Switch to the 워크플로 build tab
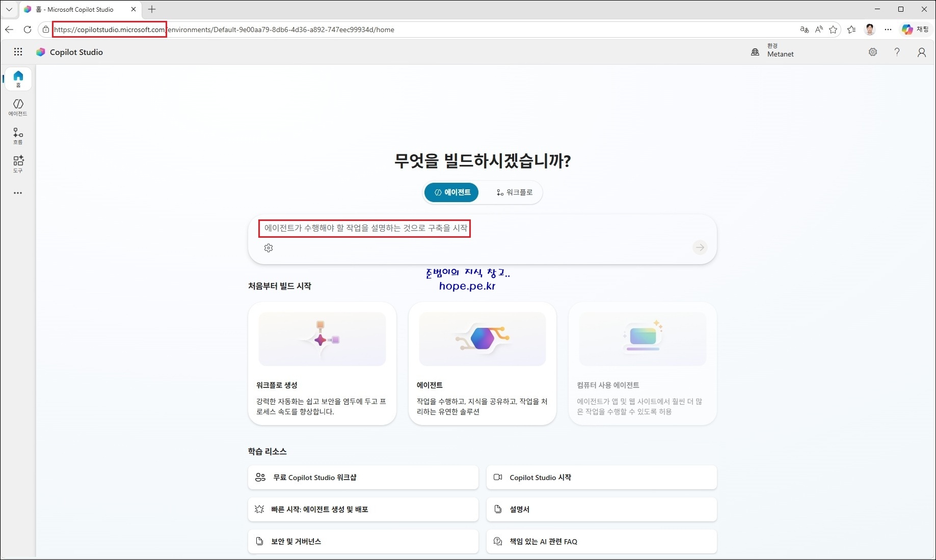Screen dimensions: 936x560 pos(514,192)
